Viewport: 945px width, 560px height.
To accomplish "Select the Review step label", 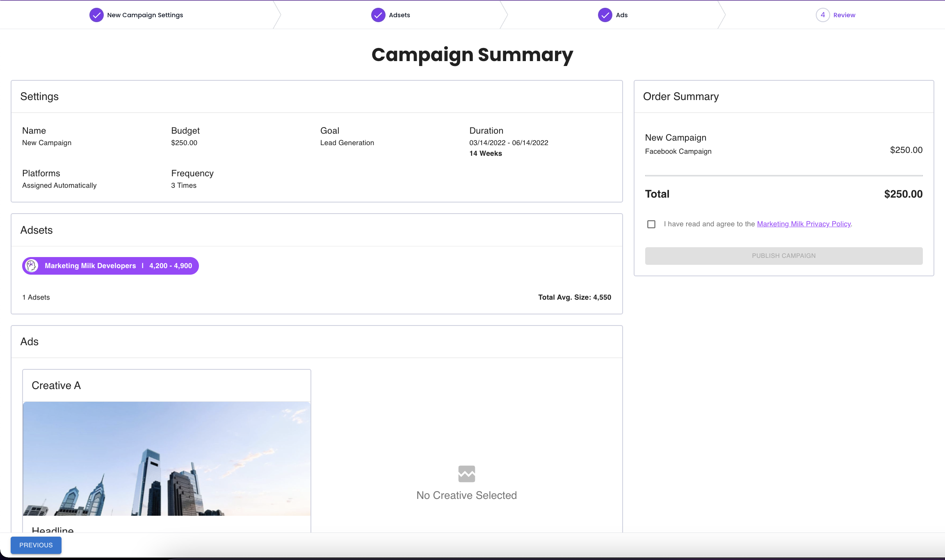I will (x=844, y=15).
